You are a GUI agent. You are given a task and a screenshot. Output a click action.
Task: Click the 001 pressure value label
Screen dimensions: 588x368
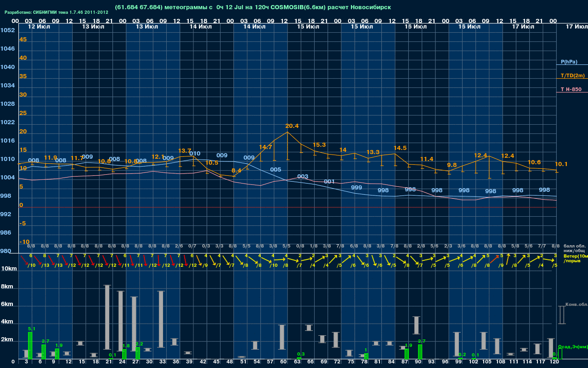[x=329, y=182]
